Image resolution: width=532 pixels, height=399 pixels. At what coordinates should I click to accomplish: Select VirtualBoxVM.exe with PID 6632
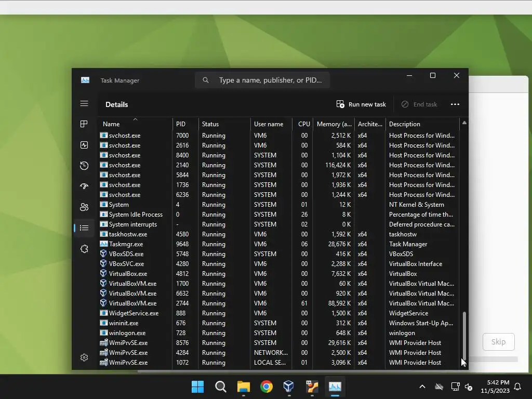[x=278, y=293]
